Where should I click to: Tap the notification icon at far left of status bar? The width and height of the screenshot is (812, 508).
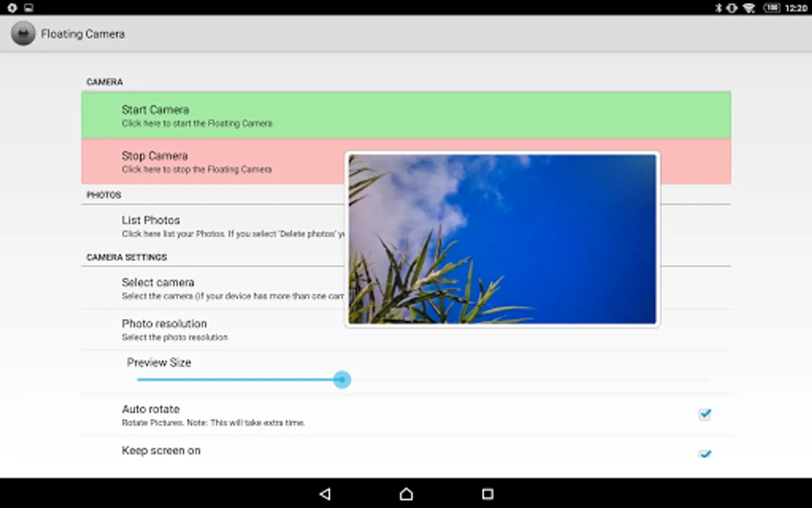click(x=12, y=8)
